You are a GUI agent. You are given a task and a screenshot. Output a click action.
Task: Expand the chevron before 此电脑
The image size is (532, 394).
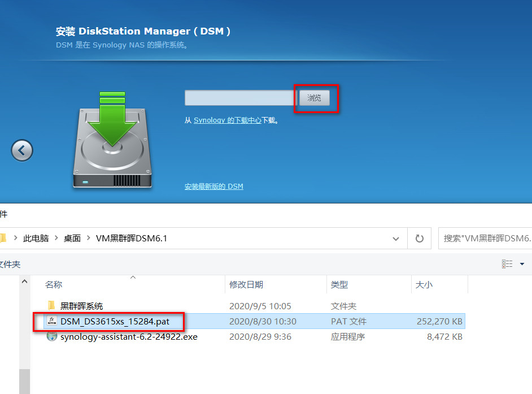(x=16, y=238)
